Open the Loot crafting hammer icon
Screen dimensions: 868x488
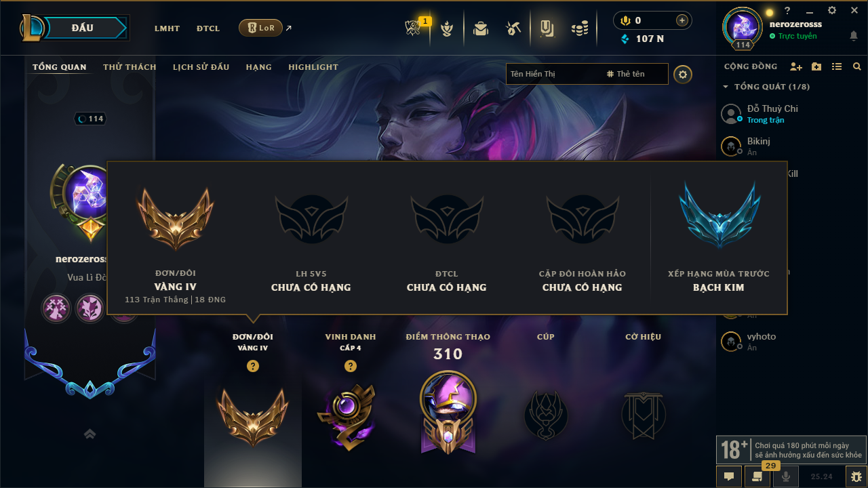513,28
